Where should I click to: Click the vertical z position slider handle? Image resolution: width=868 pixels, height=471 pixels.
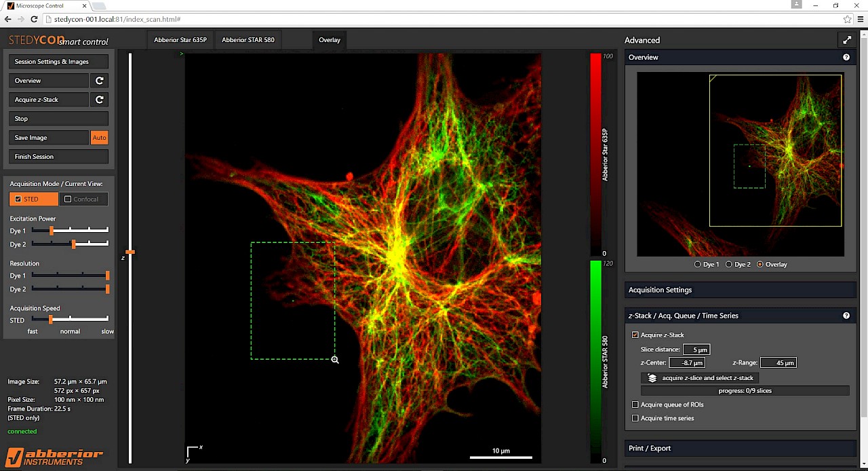[x=130, y=252]
